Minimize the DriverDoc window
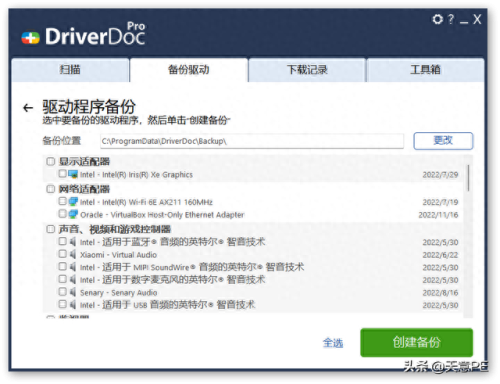Viewport: 500px width, 384px height. pos(464,22)
